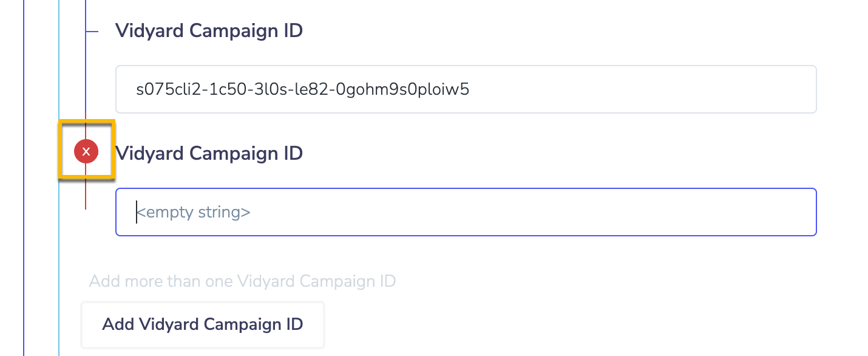Image resolution: width=868 pixels, height=356 pixels.
Task: Click the word 'Add' on the bottom button
Action: (118, 324)
